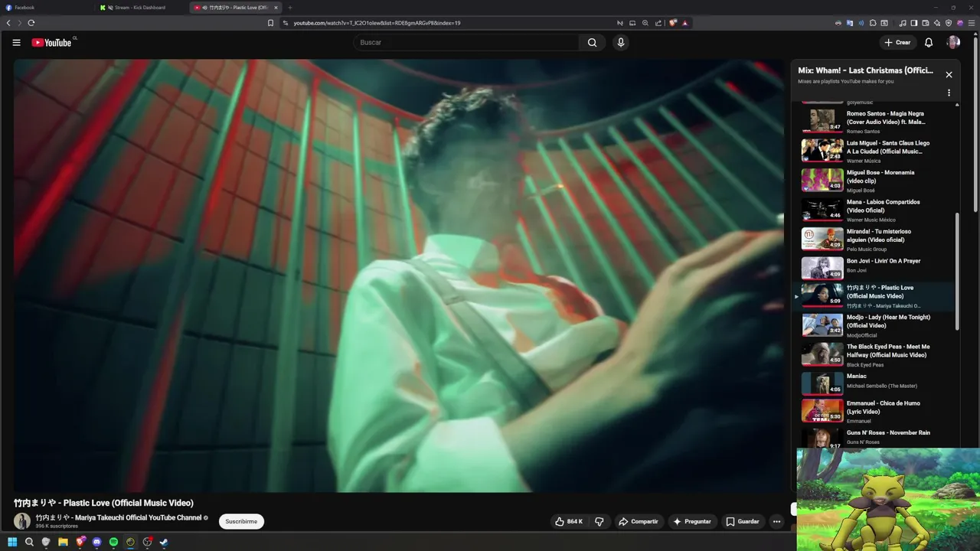This screenshot has width=980, height=551.
Task: Open the browser main hamburger menu
Action: point(971,23)
